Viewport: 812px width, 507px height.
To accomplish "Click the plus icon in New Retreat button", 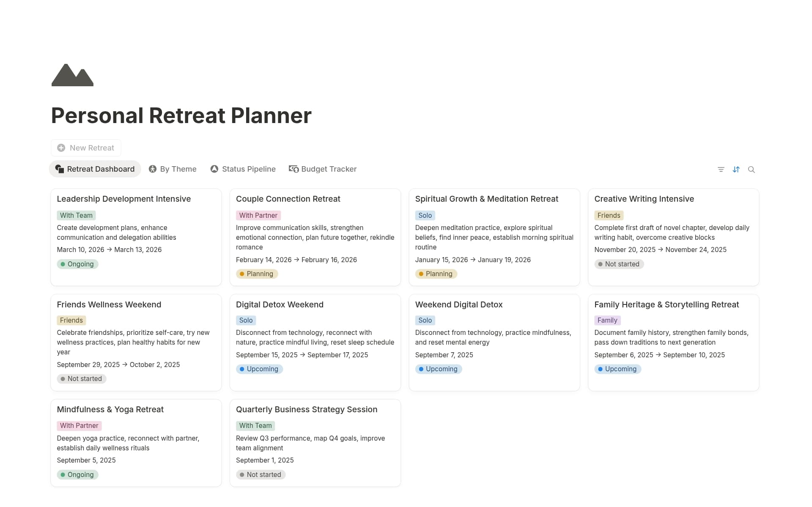I will tap(61, 148).
